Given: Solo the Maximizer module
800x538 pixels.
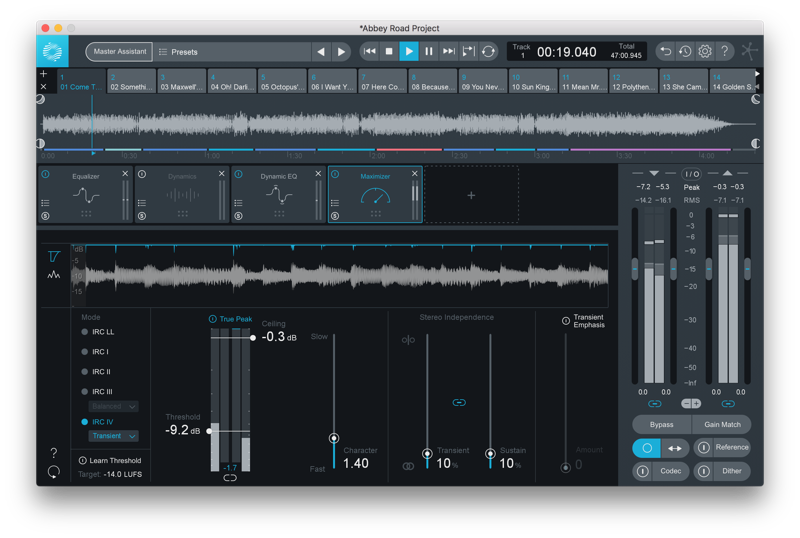Looking at the screenshot, I should (335, 216).
